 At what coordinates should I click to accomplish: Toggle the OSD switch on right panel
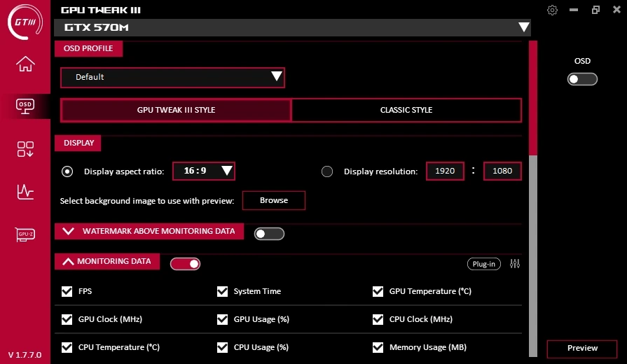582,79
